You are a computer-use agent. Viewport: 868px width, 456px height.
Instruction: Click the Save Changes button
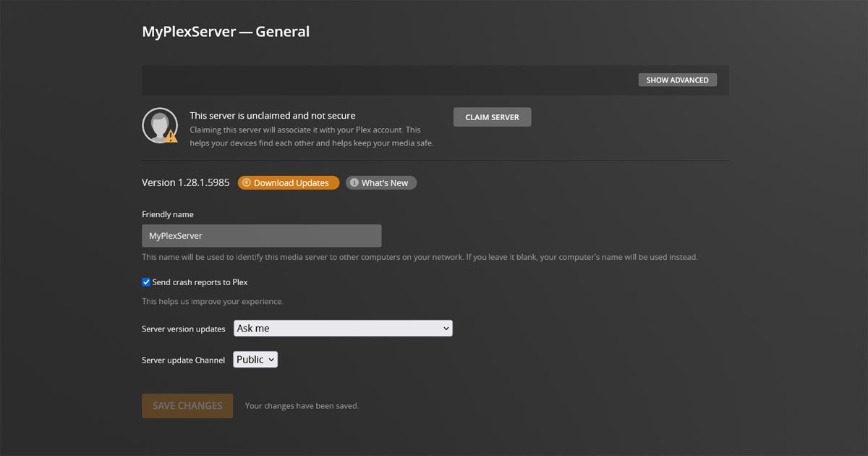point(187,406)
